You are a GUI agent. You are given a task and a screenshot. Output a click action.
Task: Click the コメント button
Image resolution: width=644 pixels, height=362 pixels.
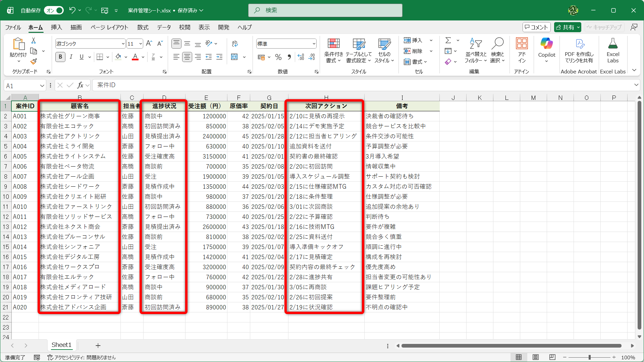coord(536,27)
